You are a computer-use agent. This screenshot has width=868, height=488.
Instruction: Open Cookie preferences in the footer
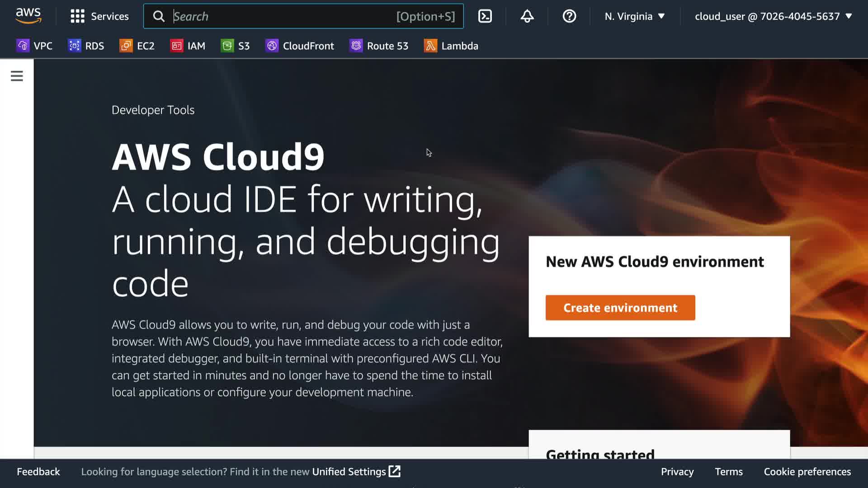pos(807,471)
